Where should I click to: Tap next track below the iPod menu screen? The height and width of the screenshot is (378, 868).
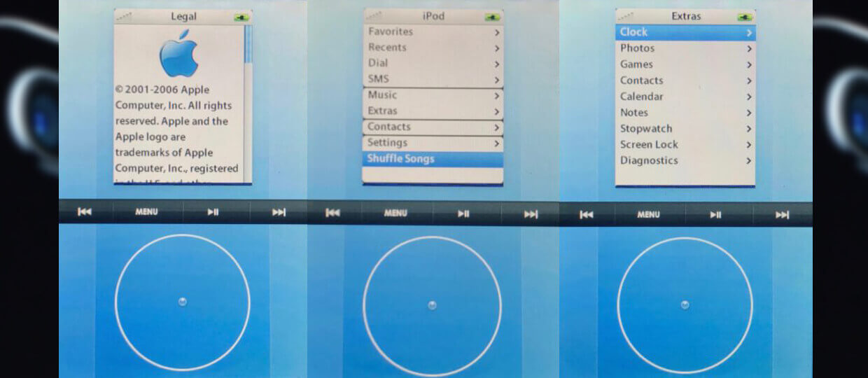pos(531,215)
